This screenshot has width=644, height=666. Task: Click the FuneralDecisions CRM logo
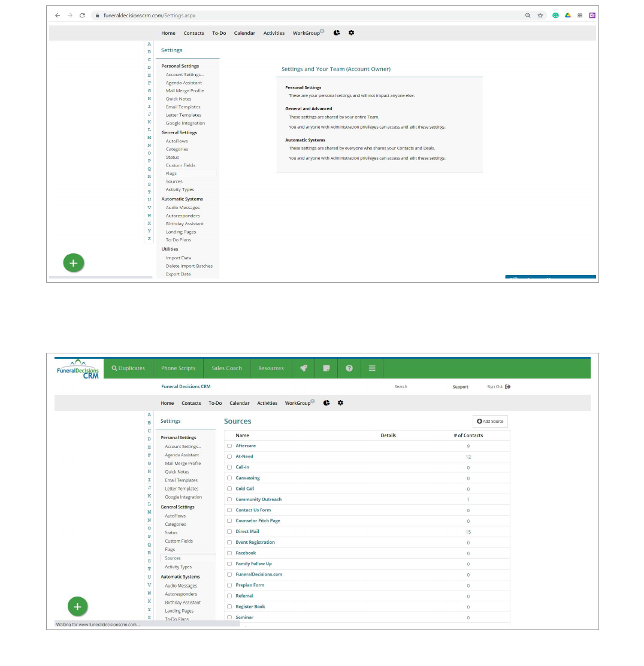tap(79, 368)
